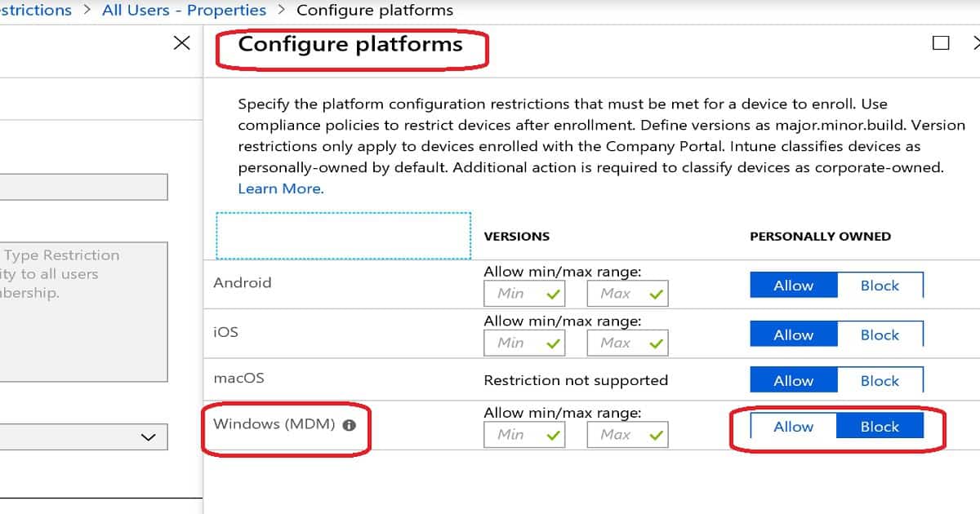Click the empty dotted field above the platform list
The image size is (980, 514).
[343, 236]
